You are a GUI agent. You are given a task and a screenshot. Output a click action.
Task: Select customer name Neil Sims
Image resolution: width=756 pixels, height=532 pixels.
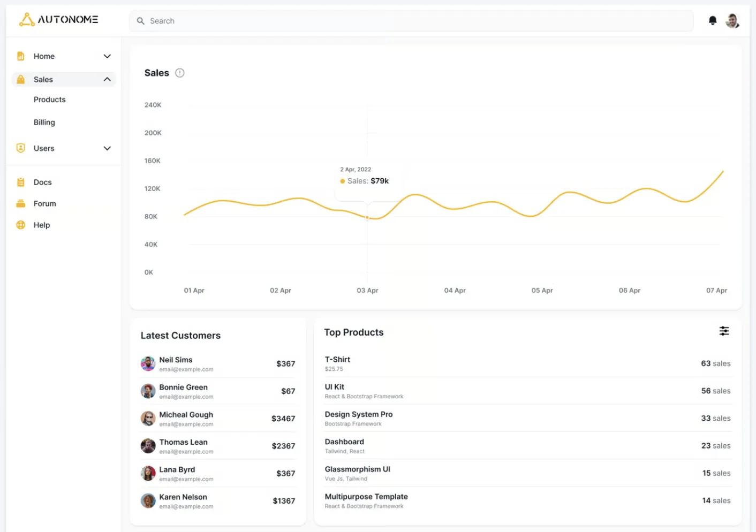point(176,360)
